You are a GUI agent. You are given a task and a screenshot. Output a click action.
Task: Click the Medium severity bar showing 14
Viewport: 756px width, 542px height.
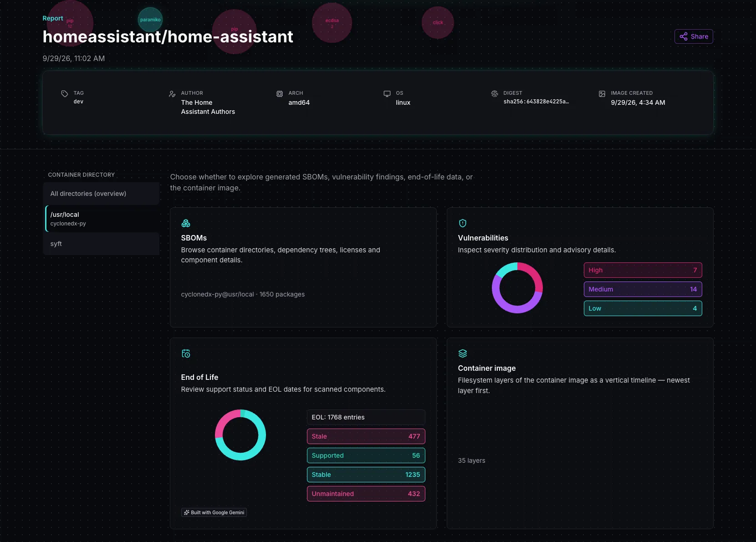[x=643, y=289]
